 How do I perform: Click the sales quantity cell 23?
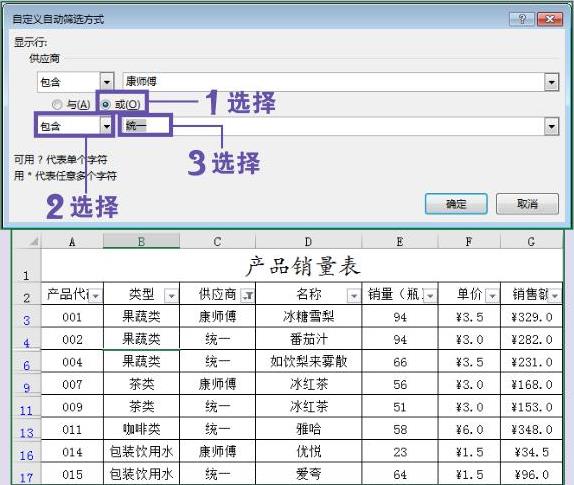point(400,452)
